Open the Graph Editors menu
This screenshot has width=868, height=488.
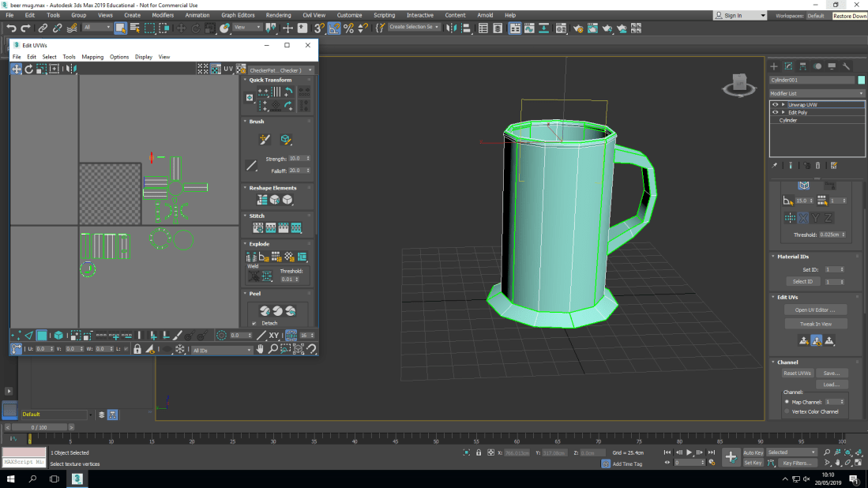point(238,15)
